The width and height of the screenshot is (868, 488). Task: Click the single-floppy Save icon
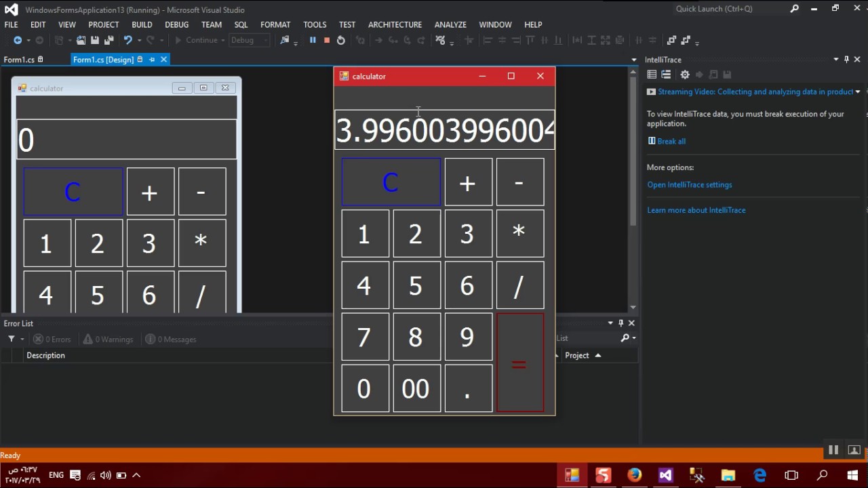pos(95,41)
